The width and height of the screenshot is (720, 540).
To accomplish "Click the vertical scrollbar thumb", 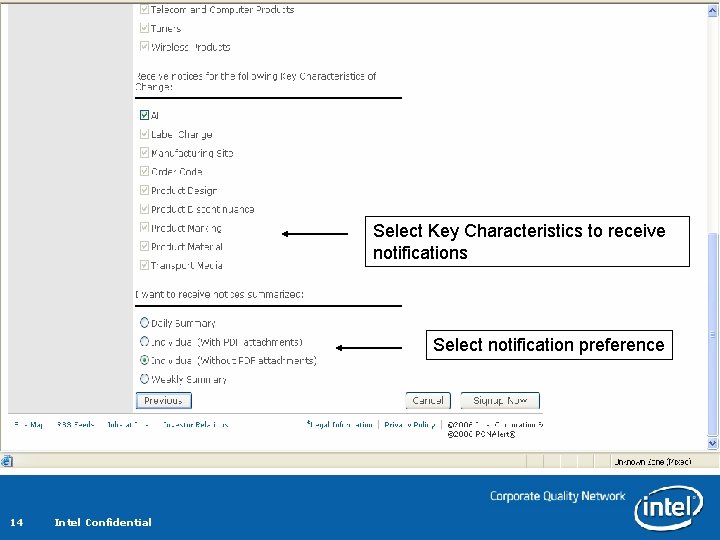I will [713, 334].
